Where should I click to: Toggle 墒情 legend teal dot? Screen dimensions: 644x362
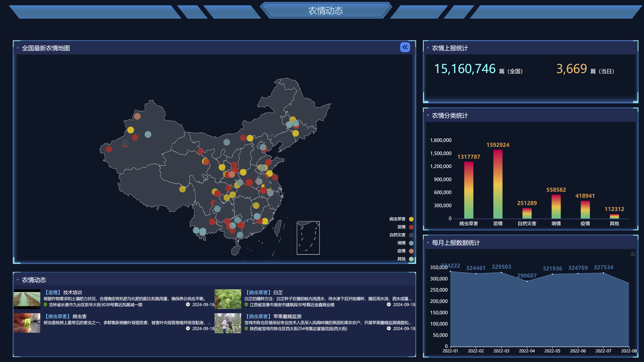411,243
